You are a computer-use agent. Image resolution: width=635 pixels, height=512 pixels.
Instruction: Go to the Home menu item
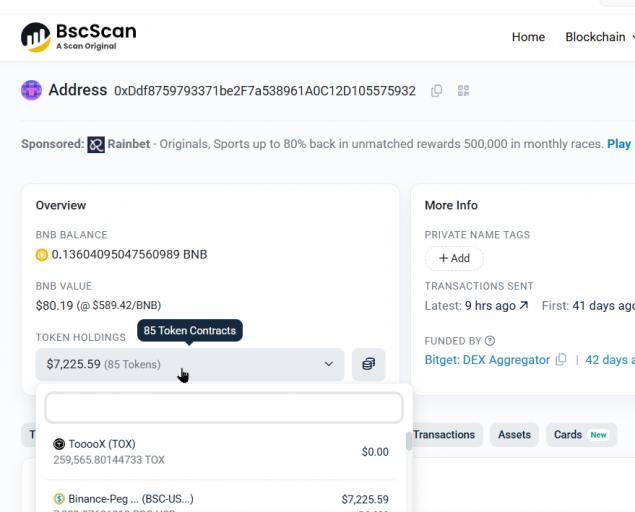click(528, 37)
